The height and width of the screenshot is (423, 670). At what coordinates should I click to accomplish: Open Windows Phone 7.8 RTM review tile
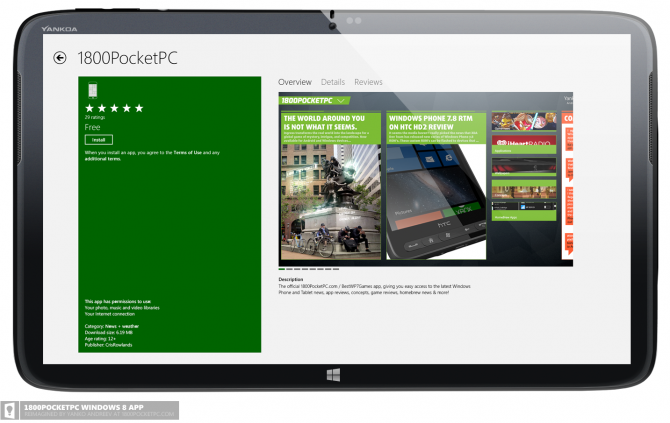pos(436,186)
